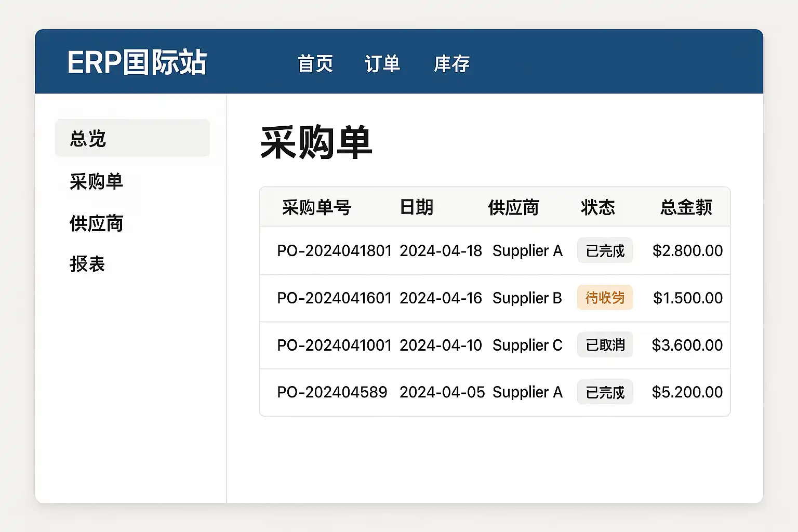The width and height of the screenshot is (798, 532).
Task: Open purchase order PO-202404589
Action: pos(332,392)
